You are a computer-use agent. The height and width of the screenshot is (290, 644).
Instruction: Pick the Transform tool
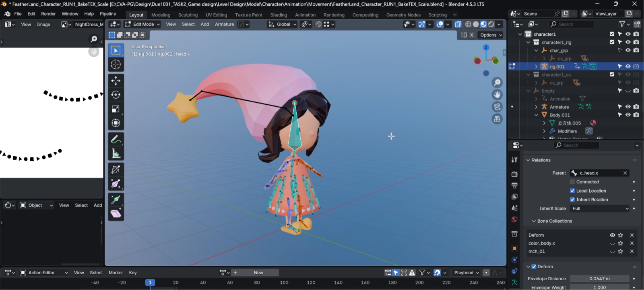click(x=116, y=123)
